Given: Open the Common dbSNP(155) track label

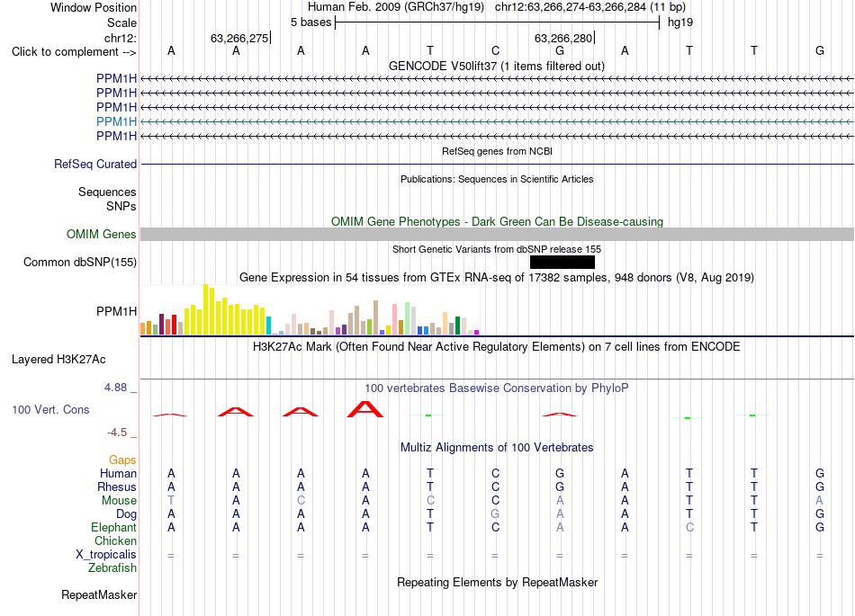Looking at the screenshot, I should [x=79, y=262].
